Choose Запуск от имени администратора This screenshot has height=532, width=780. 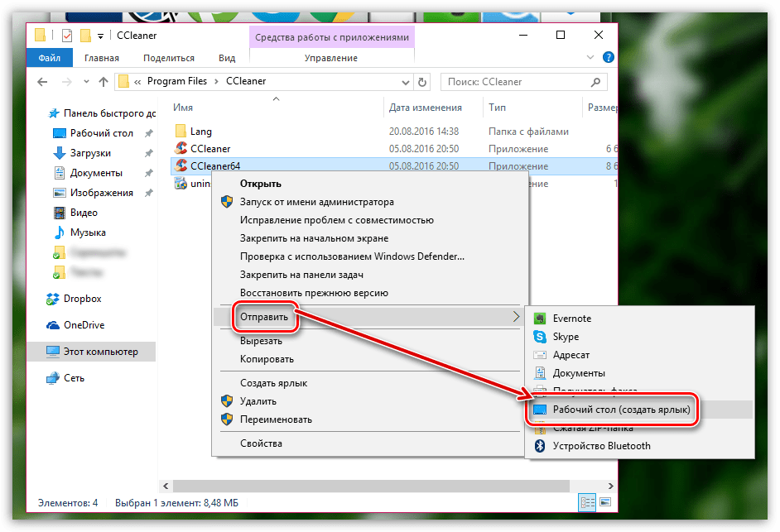(316, 202)
